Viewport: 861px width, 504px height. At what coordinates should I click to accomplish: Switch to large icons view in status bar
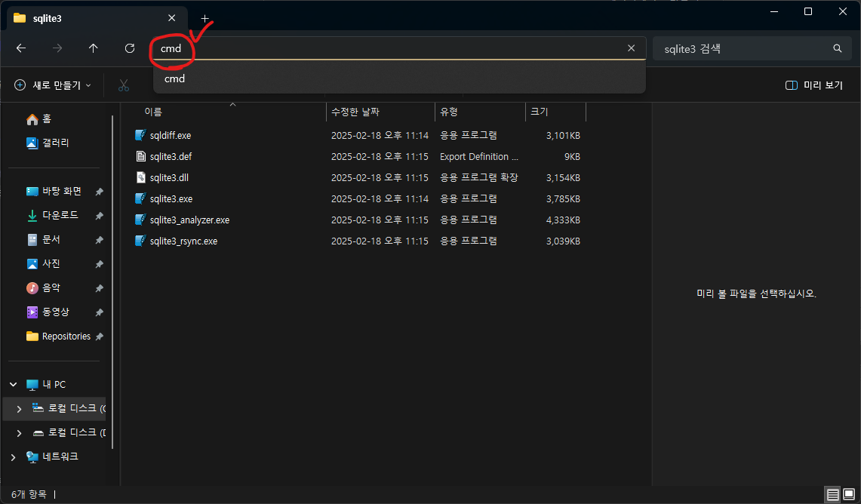click(x=849, y=495)
